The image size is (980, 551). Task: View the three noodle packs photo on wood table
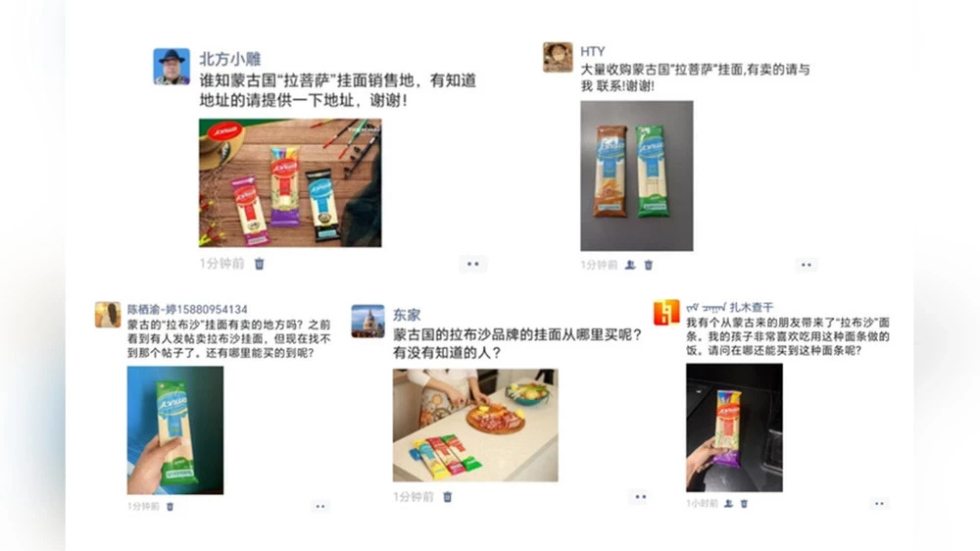coord(291,182)
